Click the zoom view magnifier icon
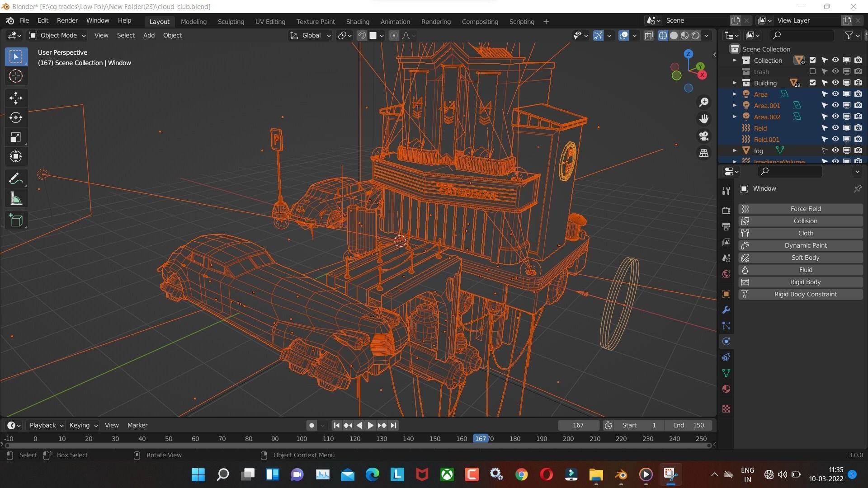This screenshot has height=488, width=868. click(x=704, y=102)
